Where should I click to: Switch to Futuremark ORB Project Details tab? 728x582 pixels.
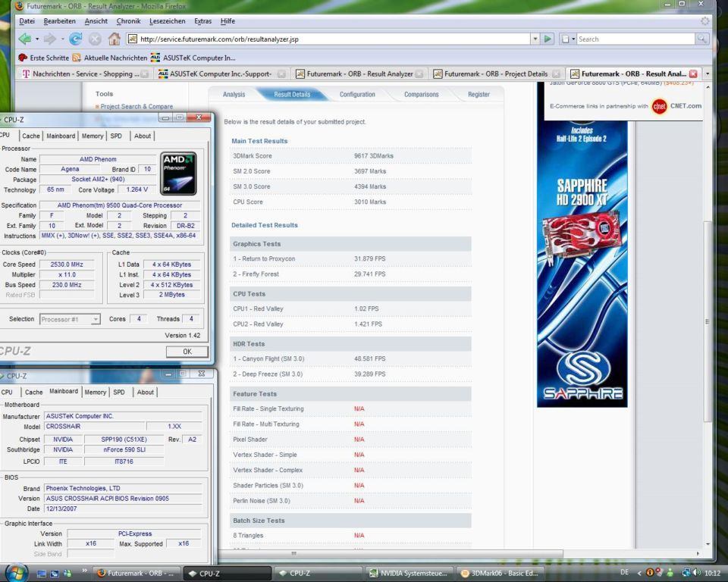[x=496, y=74]
